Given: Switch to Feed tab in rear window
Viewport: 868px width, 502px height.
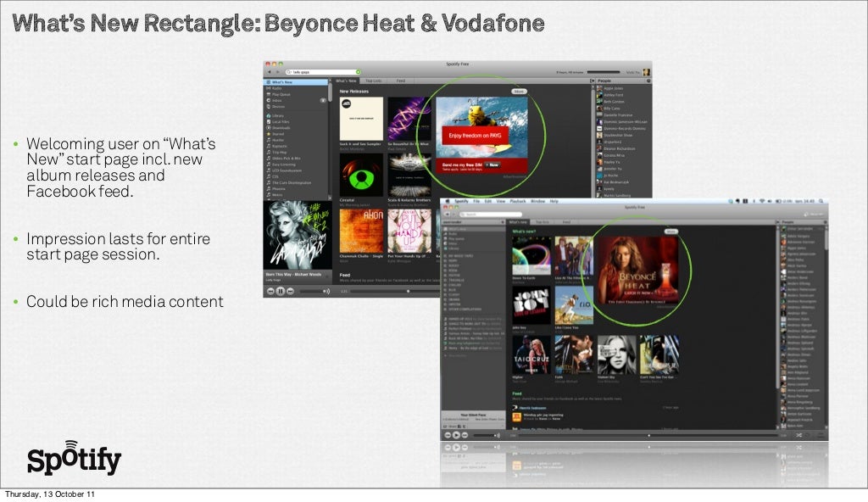Looking at the screenshot, I should coord(401,81).
